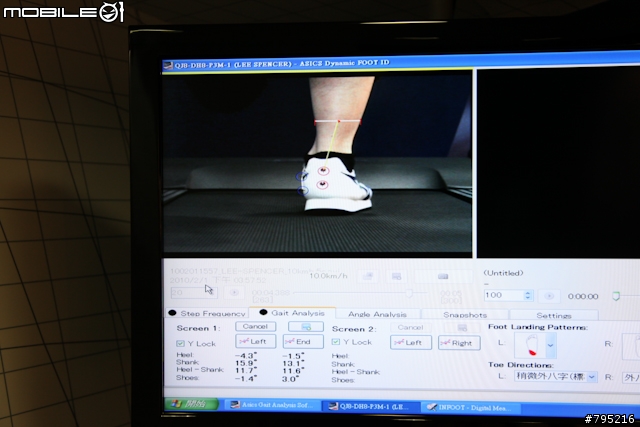
Task: Toggle Y Lock checkbox for Screen 1
Action: tap(180, 343)
